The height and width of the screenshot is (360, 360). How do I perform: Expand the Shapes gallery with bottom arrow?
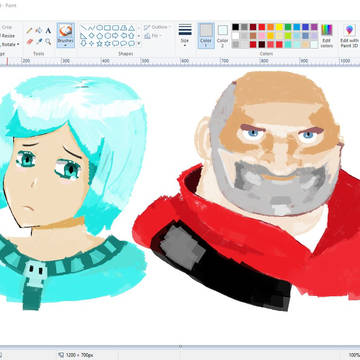point(139,43)
